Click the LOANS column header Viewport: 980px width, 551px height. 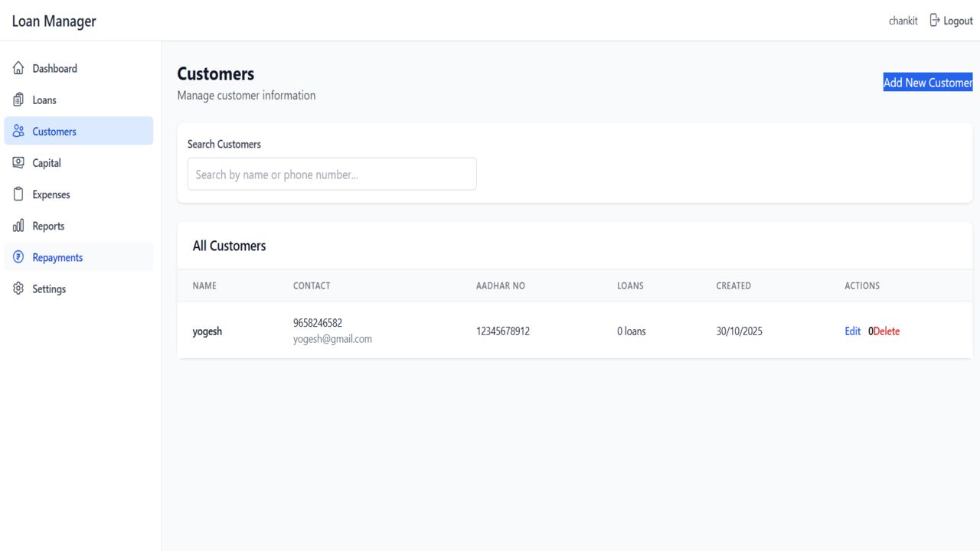coord(630,285)
